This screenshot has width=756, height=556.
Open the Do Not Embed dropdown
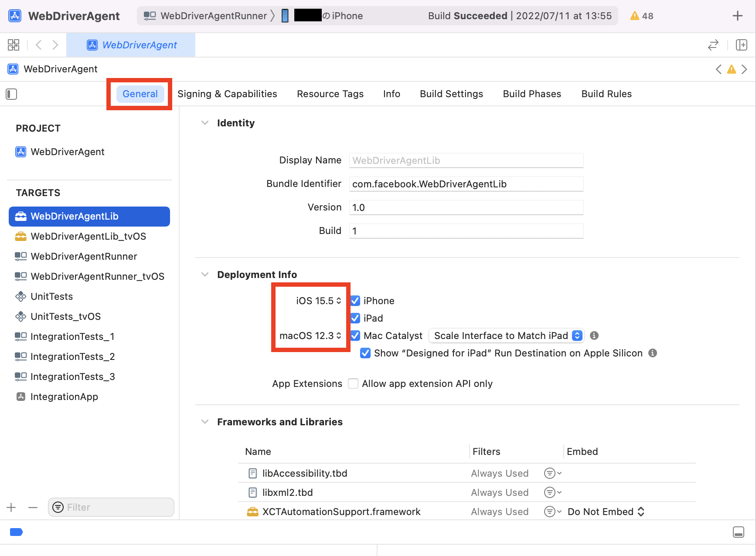pos(606,512)
